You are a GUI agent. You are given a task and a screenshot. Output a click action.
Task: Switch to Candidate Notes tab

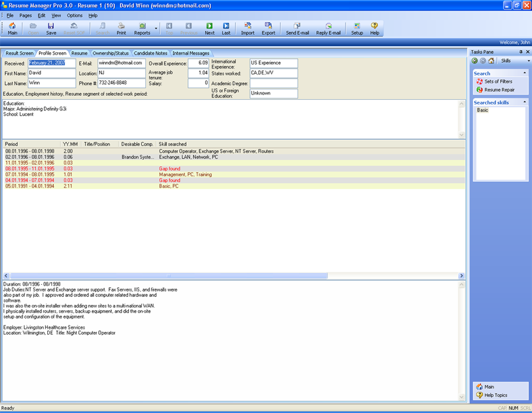point(150,53)
